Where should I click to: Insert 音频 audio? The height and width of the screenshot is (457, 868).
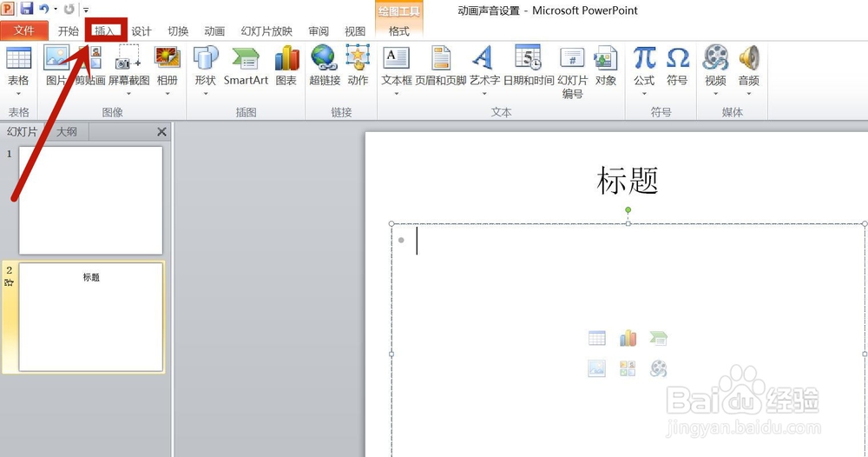[748, 57]
